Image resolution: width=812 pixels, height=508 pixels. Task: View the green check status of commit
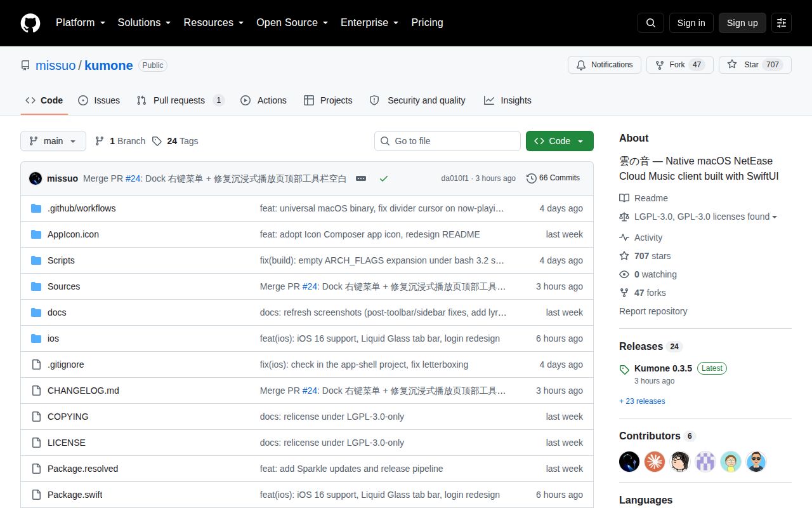point(383,178)
